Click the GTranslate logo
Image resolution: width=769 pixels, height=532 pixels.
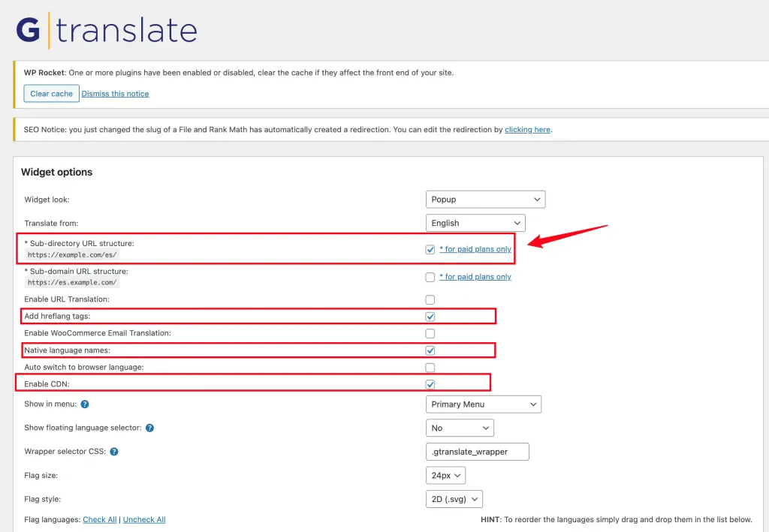[107, 30]
